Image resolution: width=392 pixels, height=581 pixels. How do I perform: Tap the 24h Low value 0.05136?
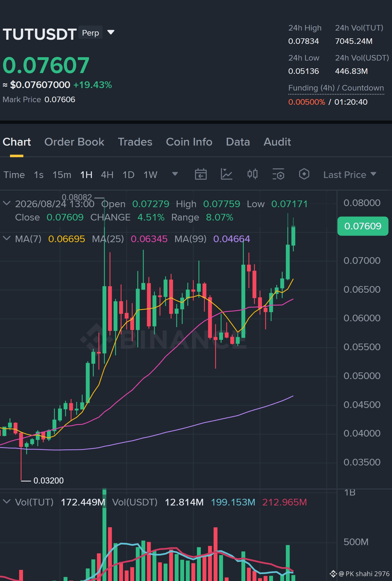303,71
